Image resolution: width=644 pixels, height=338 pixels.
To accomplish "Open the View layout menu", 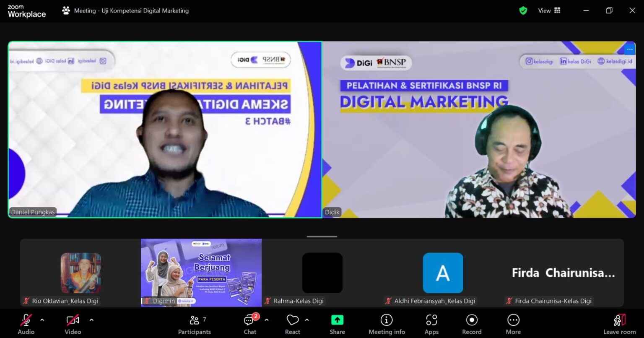I will (x=549, y=10).
